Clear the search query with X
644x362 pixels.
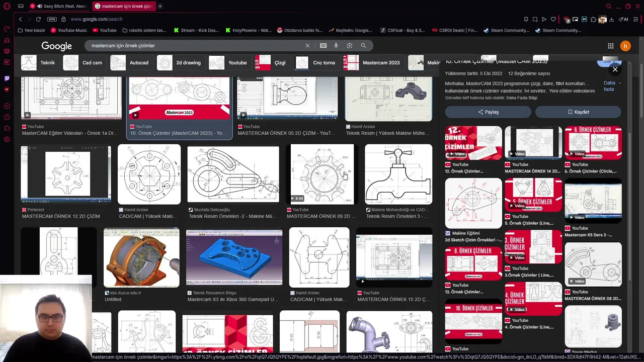coord(307,45)
